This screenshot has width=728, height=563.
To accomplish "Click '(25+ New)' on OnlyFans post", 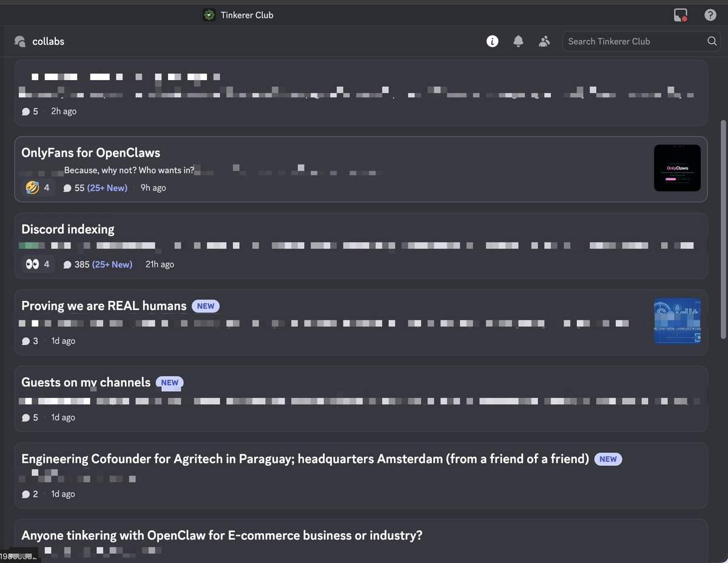I will (107, 188).
